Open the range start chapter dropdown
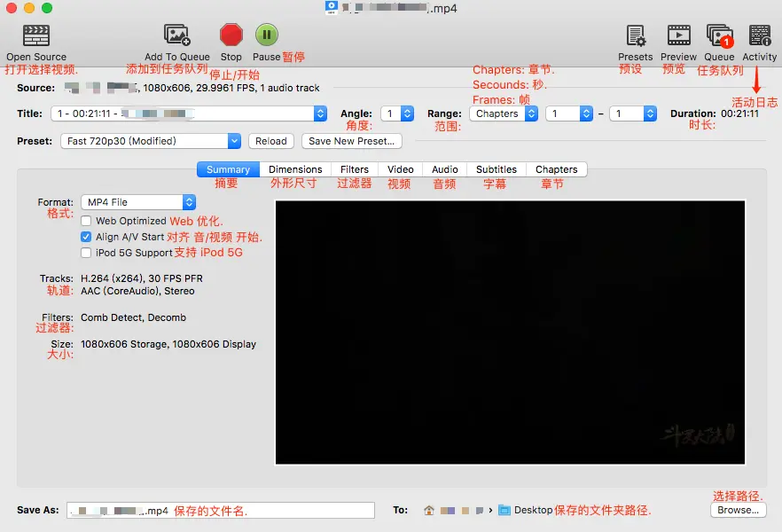This screenshot has width=782, height=532. tap(569, 113)
